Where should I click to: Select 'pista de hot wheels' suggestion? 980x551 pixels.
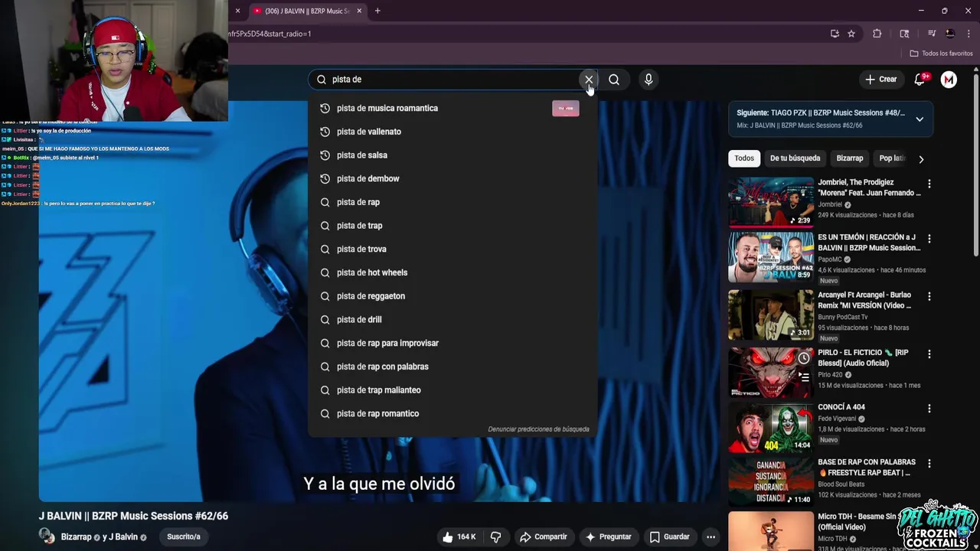[452, 272]
